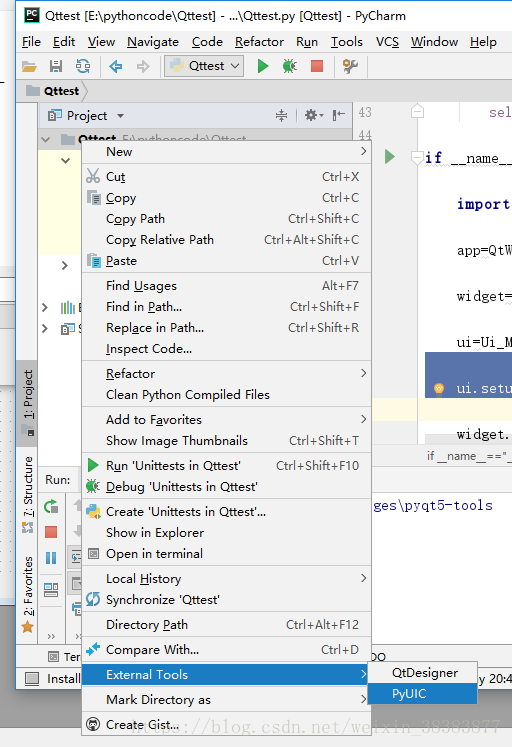Start debugging with the bug icon

(290, 66)
